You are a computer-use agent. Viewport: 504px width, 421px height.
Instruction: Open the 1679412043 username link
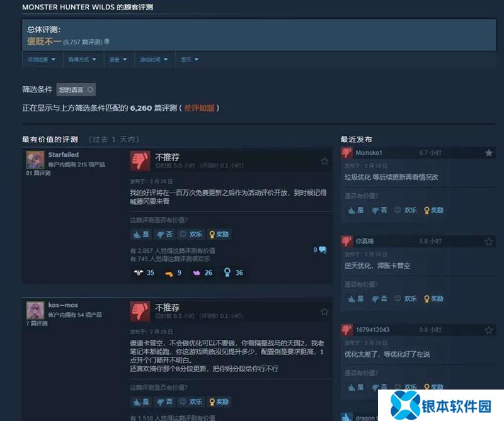click(372, 330)
